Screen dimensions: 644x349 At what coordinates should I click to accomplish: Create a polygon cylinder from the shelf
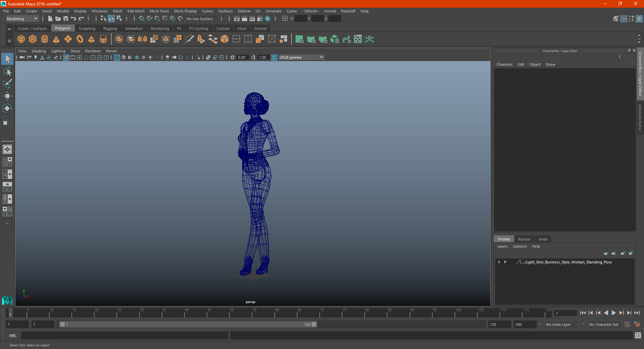(45, 39)
